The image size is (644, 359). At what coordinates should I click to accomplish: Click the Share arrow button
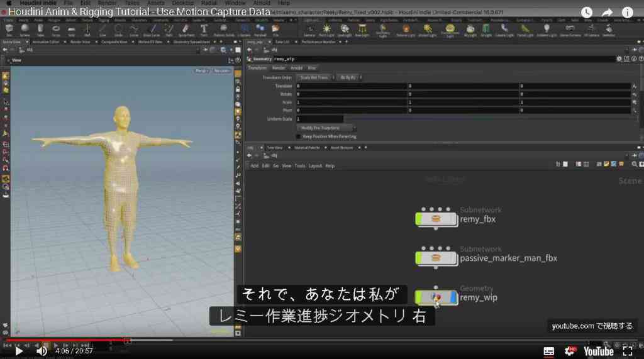coord(607,13)
